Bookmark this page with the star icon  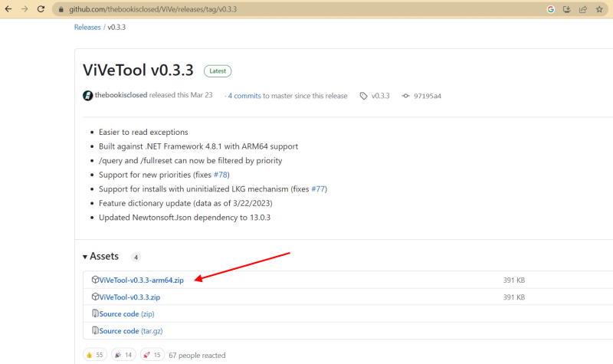(599, 9)
